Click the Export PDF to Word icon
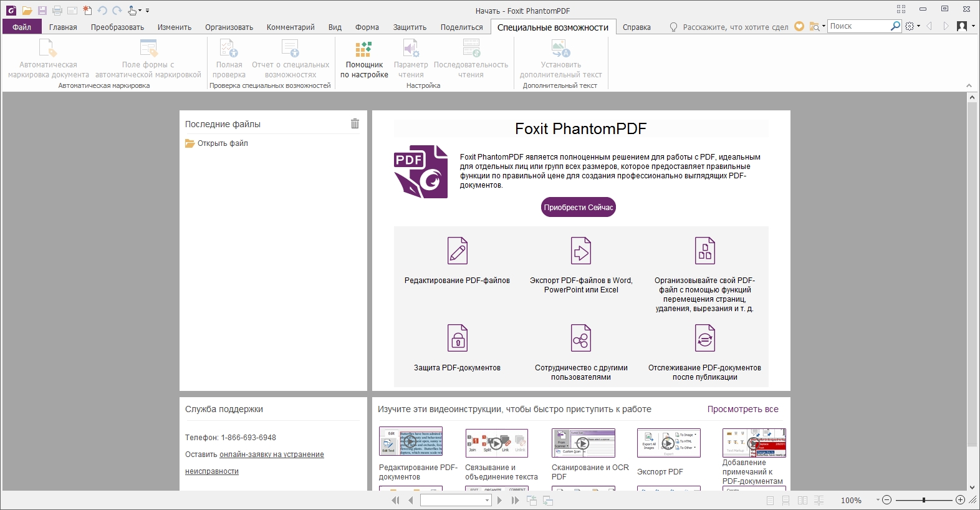Viewport: 980px width, 510px height. pos(581,251)
